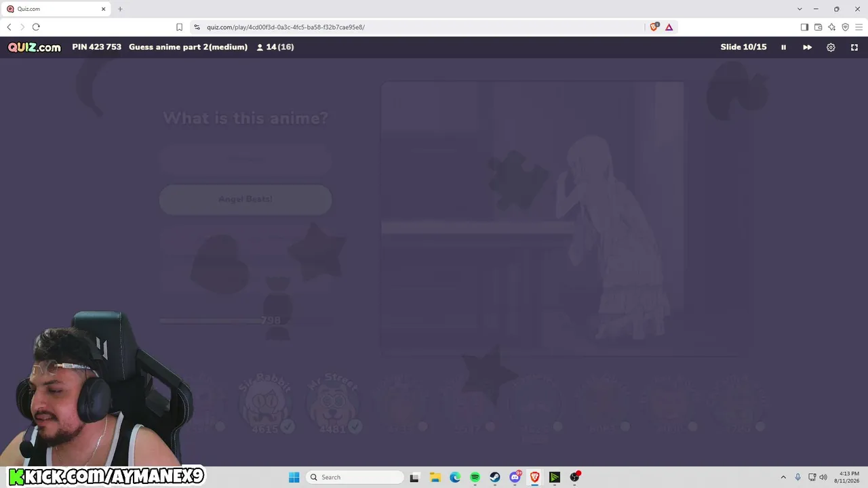This screenshot has height=488, width=868.
Task: Open the tab search dropdown
Action: (x=800, y=9)
